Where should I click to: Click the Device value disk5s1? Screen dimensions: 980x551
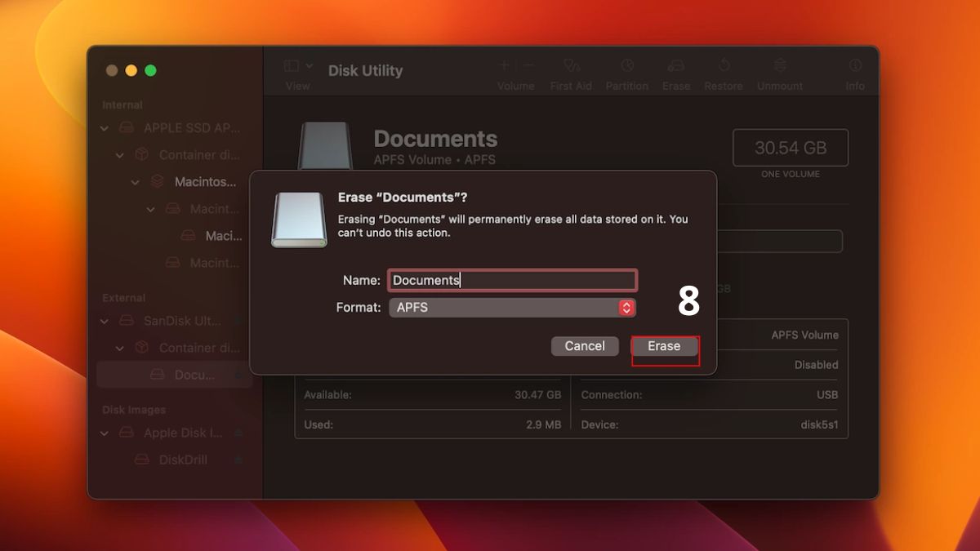(x=819, y=424)
